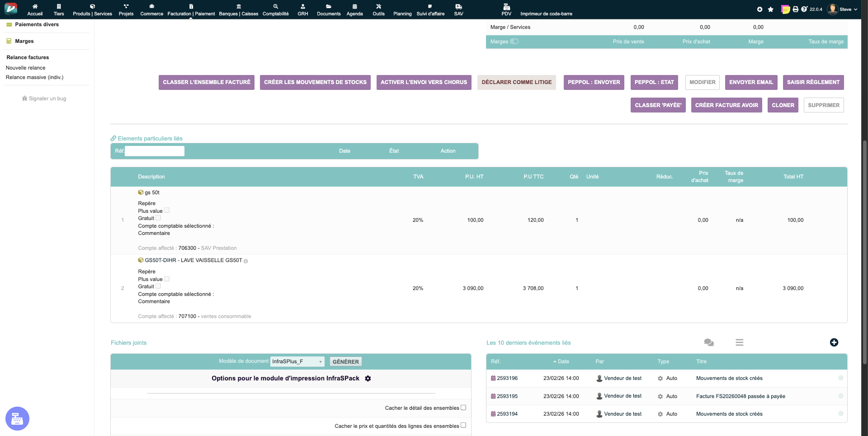This screenshot has height=436, width=868.
Task: Enable 'Cacher le prix et quantités' checkbox
Action: point(463,426)
